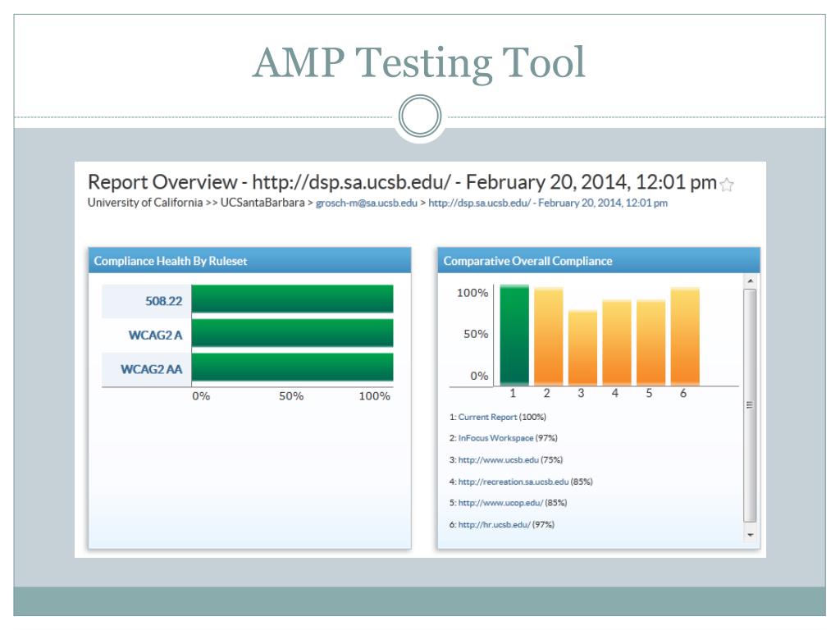
Task: Click the UCSantaBarbara breadcrumb text
Action: point(262,203)
